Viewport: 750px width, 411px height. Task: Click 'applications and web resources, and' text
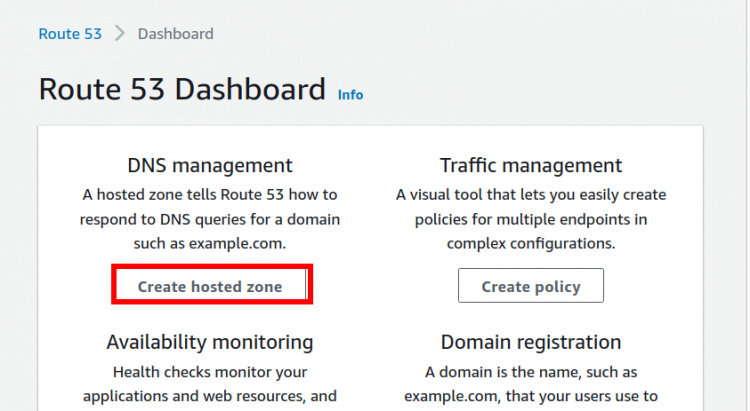click(x=210, y=396)
